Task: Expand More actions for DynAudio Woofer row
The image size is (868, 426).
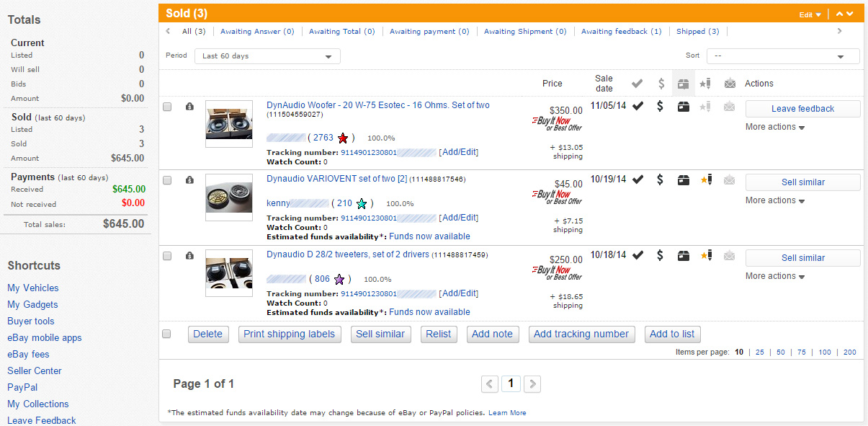Action: pyautogui.click(x=775, y=127)
